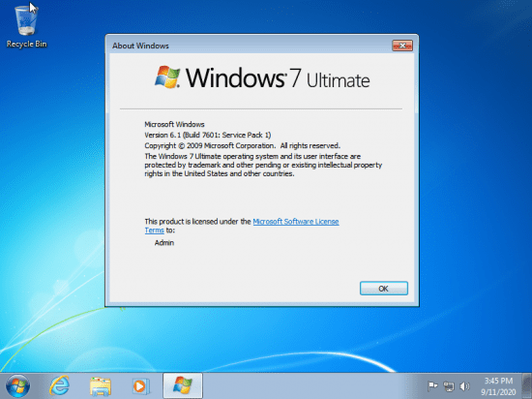Open the clock showing 3:45 PM
532x399 pixels.
(498, 381)
